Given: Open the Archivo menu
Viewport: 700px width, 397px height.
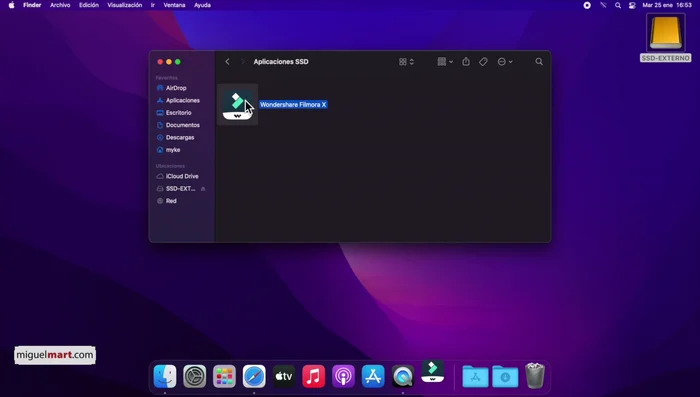Looking at the screenshot, I should (x=60, y=5).
